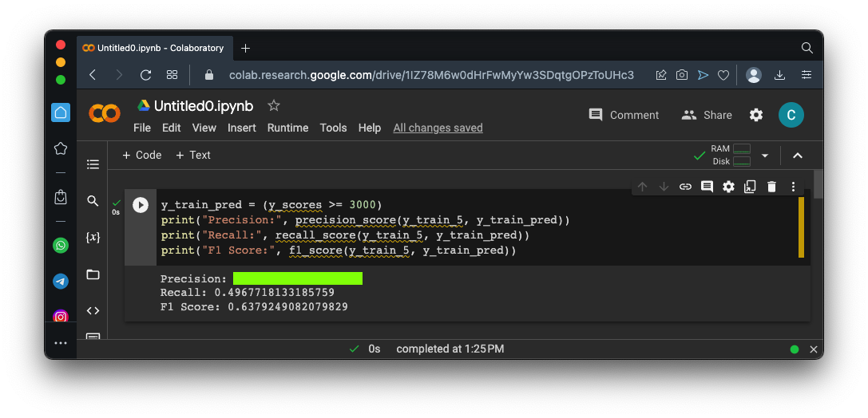Expand the RAM and Disk connection dropdown
Image resolution: width=868 pixels, height=418 pixels.
[765, 156]
